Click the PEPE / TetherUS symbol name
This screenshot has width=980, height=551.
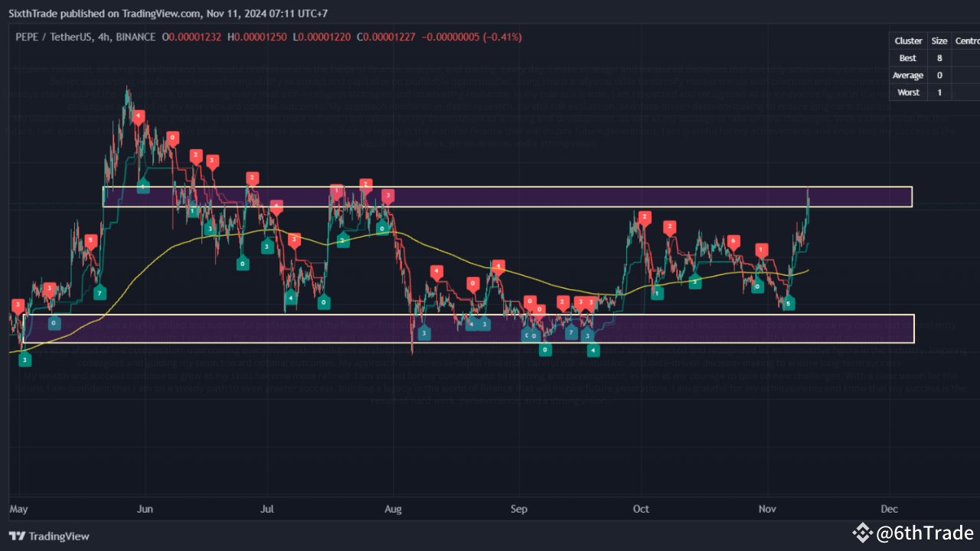(44, 36)
